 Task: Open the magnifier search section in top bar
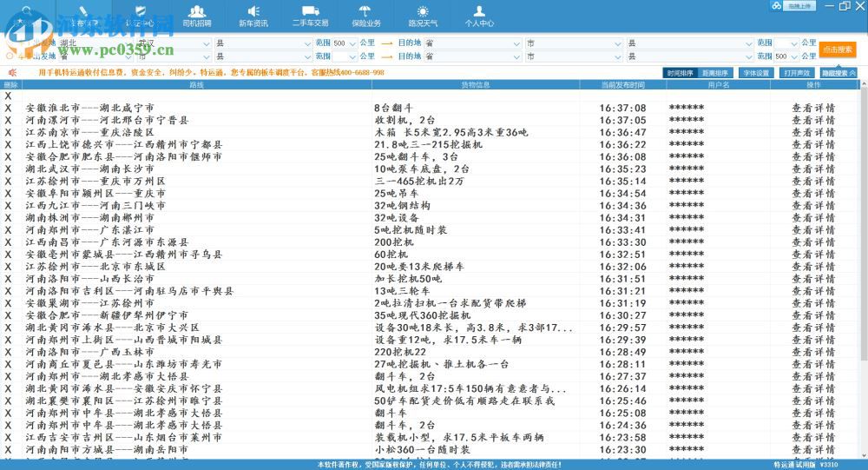(x=27, y=16)
